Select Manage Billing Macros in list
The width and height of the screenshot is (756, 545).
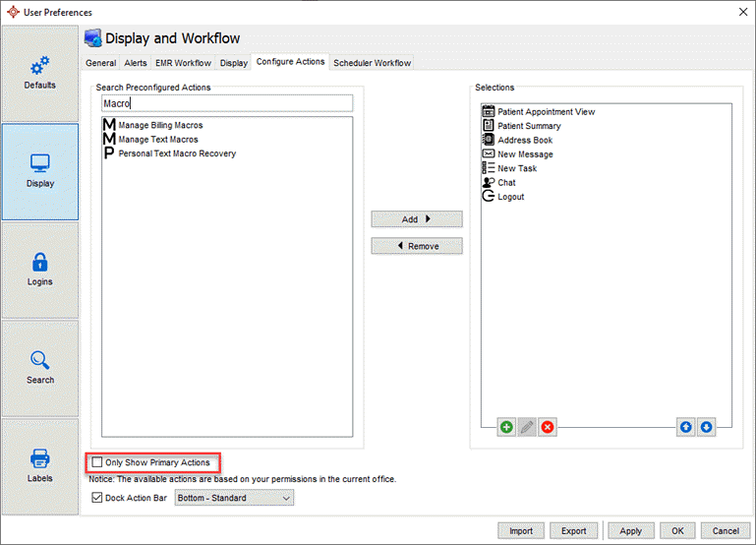[160, 126]
